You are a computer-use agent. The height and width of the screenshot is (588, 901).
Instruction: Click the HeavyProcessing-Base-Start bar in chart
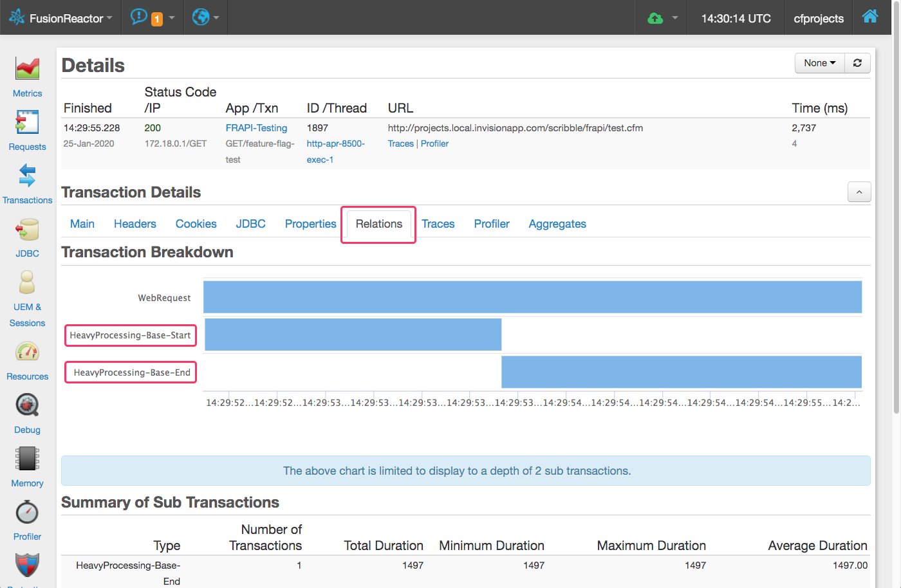point(353,335)
